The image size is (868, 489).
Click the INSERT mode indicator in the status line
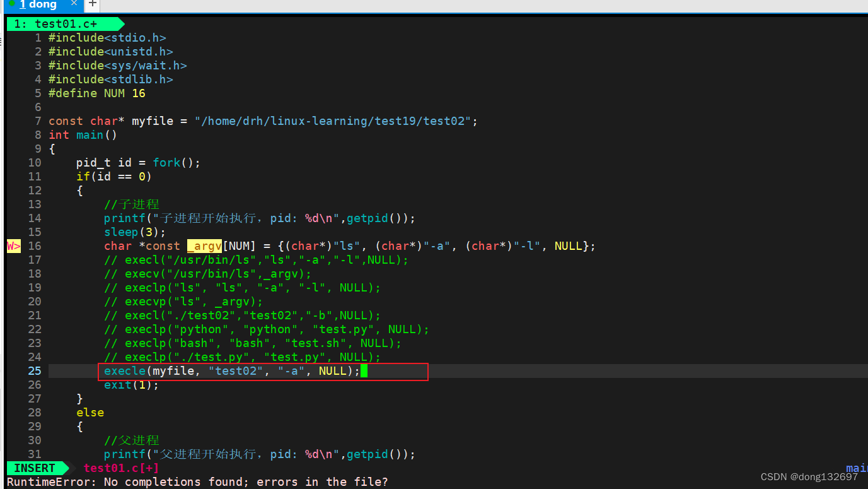pos(35,468)
